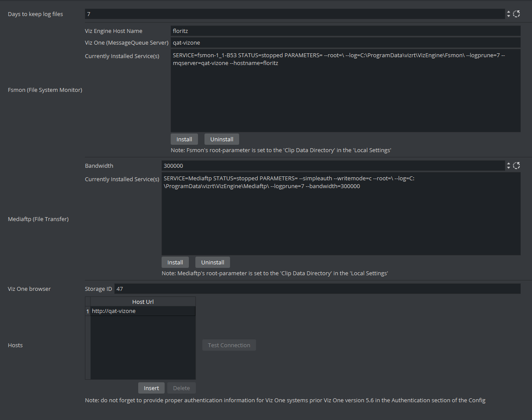The width and height of the screenshot is (532, 420).
Task: Reset Days to keep log files value
Action: tap(516, 14)
